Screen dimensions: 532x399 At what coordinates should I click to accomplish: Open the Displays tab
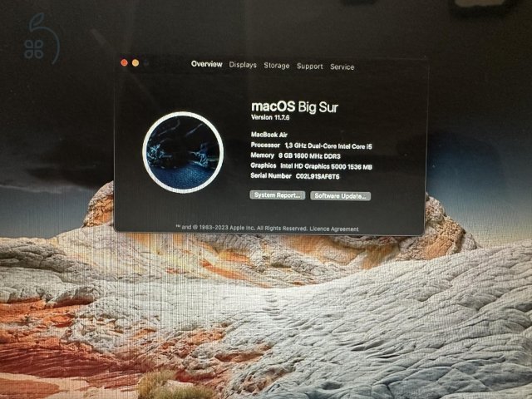tap(243, 65)
